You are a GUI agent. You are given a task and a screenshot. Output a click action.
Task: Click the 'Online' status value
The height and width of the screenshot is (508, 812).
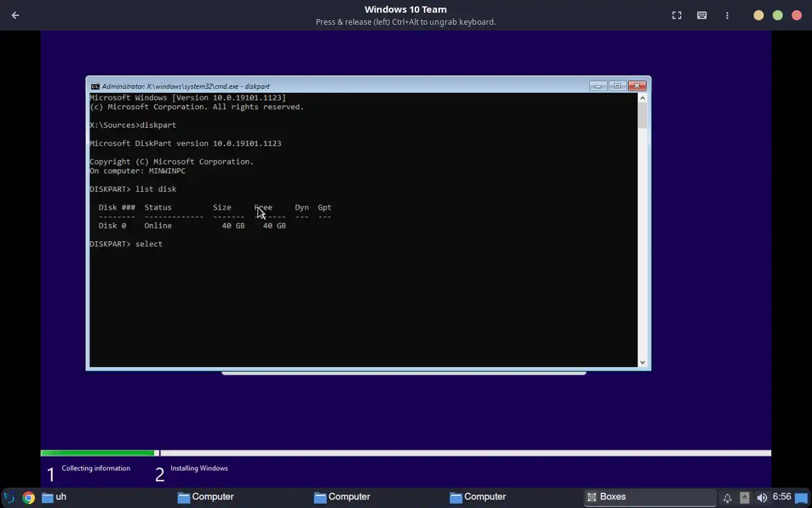pos(158,225)
